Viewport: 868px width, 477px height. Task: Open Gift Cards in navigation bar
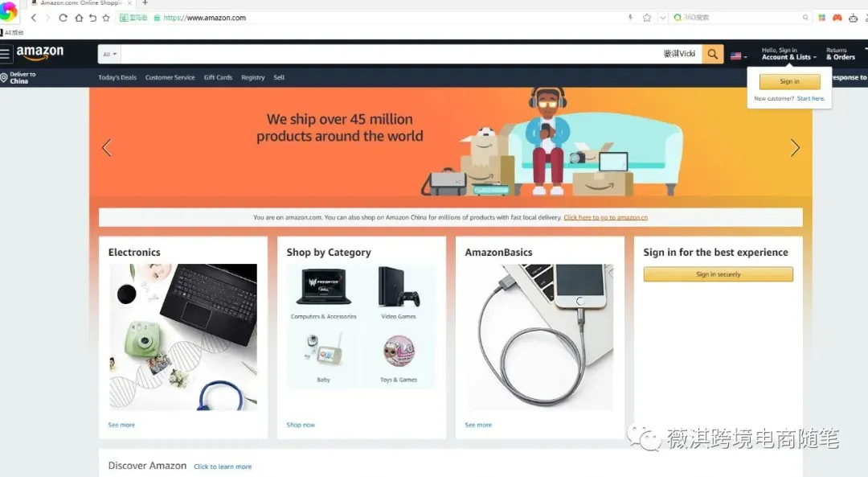point(218,77)
